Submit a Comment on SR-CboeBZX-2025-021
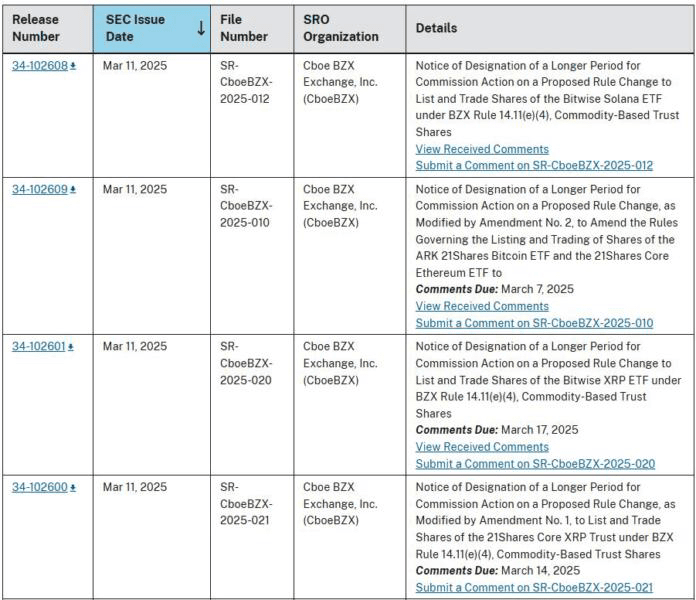 coord(534,588)
